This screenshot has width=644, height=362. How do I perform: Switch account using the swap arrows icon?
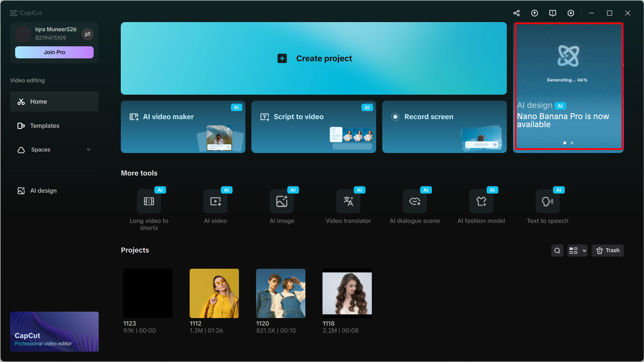coord(88,34)
